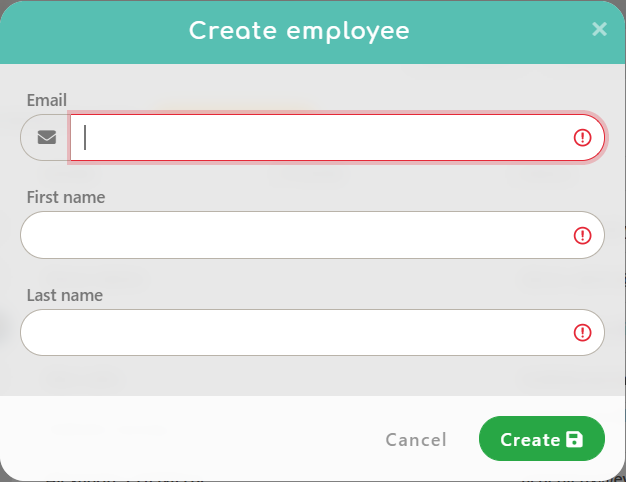Click the Email field label

pyautogui.click(x=47, y=100)
